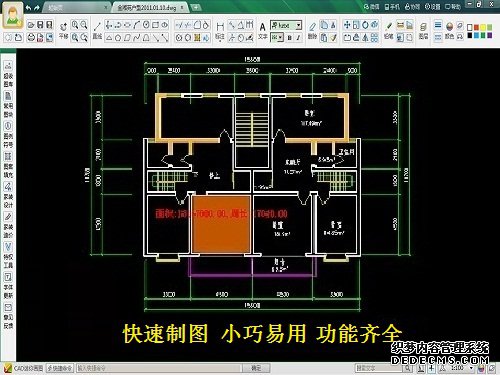This screenshot has height=375, width=500.
Task: Open the 家装造价 sidebar panel
Action: pyautogui.click(x=8, y=225)
